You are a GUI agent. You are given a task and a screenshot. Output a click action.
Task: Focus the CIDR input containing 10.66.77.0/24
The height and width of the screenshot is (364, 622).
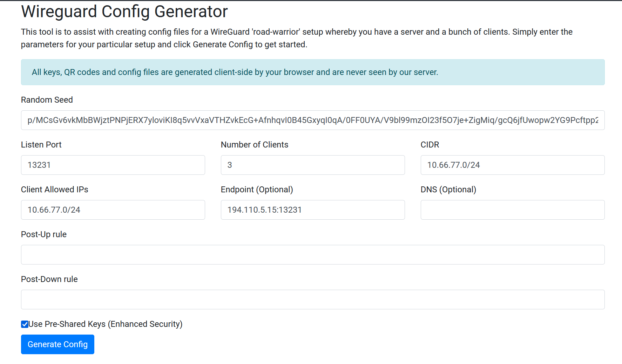[x=512, y=165]
